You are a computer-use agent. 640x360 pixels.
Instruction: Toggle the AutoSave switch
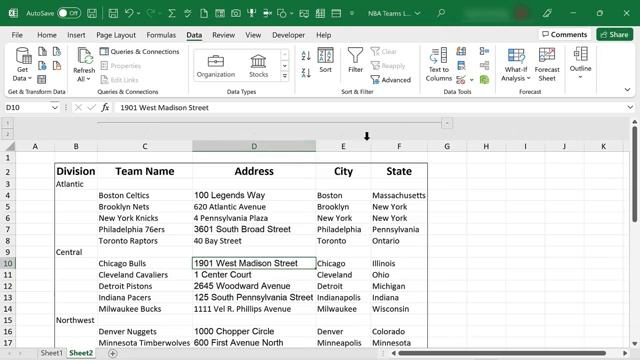[69, 13]
